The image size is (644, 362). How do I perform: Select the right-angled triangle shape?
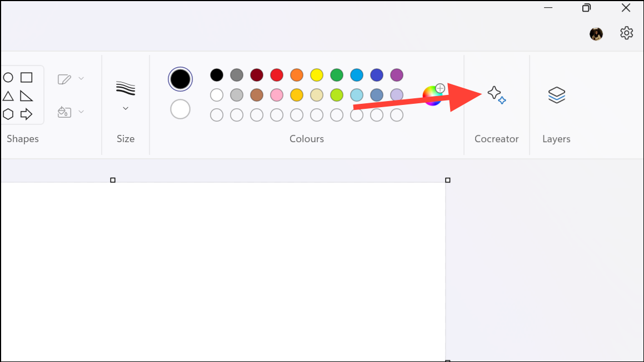click(x=26, y=95)
